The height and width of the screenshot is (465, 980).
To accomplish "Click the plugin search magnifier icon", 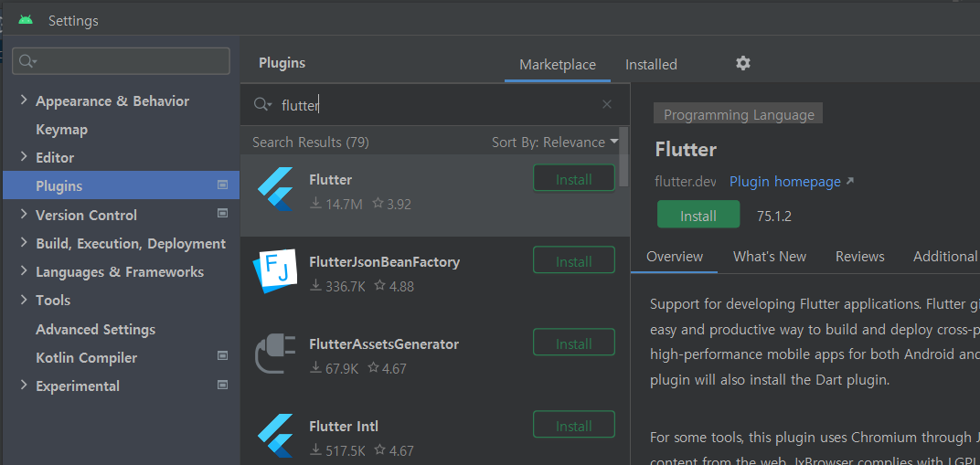I will (x=262, y=105).
